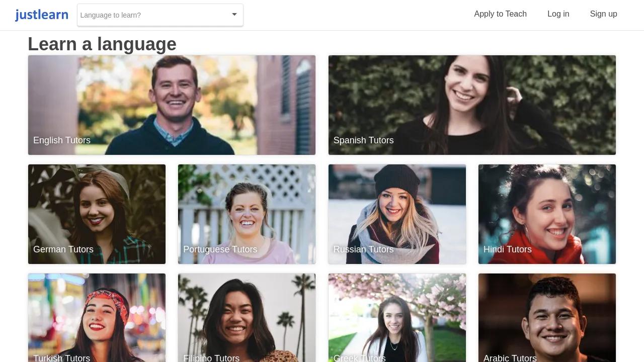Viewport: 644px width, 362px height.
Task: Expand the language dropdown arrow
Action: (x=234, y=15)
